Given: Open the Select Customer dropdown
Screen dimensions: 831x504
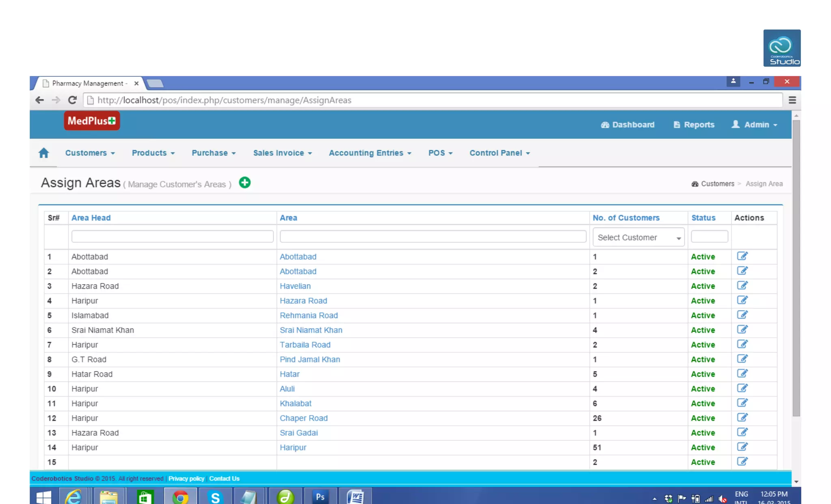Looking at the screenshot, I should coord(638,238).
